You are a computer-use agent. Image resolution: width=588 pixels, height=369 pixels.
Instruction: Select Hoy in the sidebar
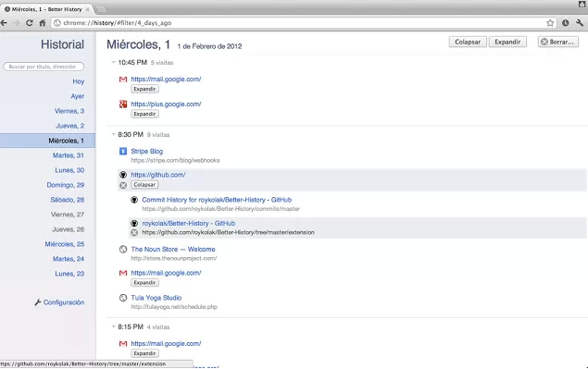(79, 81)
